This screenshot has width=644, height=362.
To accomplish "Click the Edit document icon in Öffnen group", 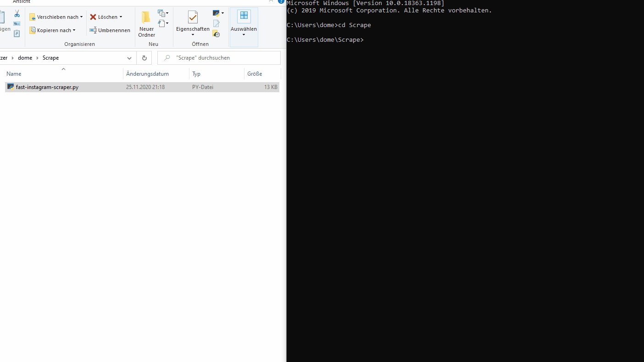I will (x=216, y=23).
